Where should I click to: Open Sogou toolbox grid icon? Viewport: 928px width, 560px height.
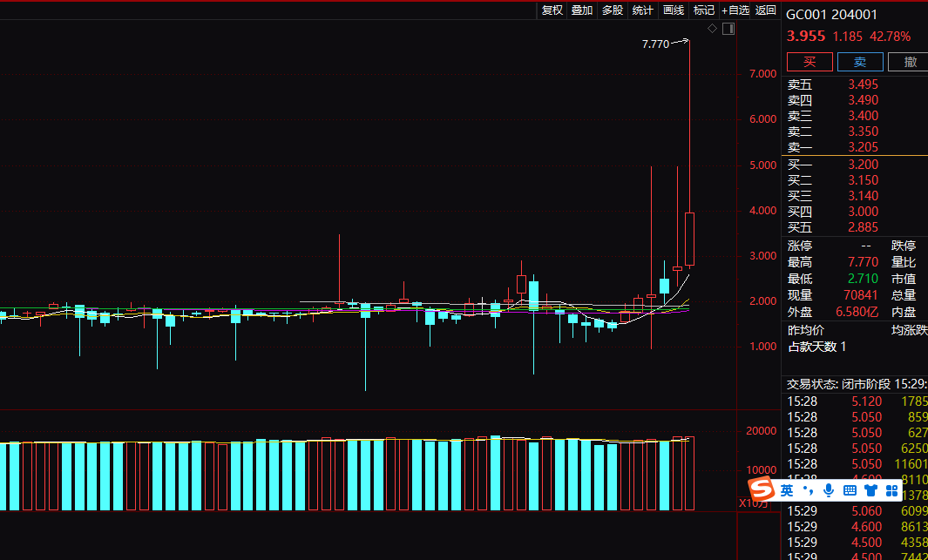[x=892, y=491]
